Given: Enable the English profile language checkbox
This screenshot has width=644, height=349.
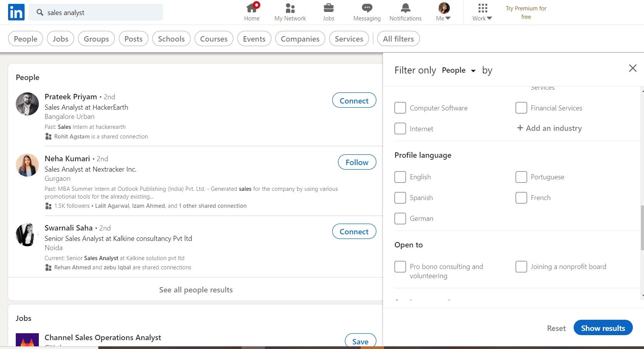Looking at the screenshot, I should coord(400,177).
